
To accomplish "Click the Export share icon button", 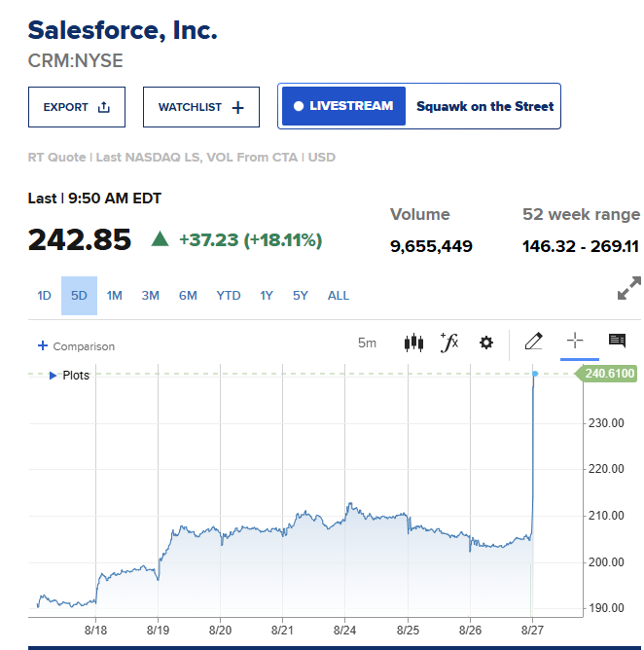I will tap(77, 107).
